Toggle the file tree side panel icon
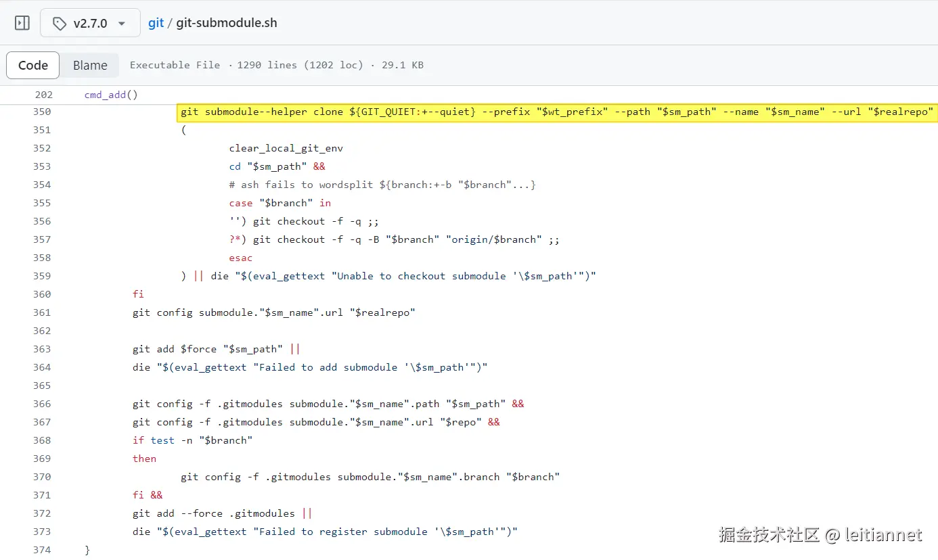Viewport: 938px width, 560px height. 22,23
